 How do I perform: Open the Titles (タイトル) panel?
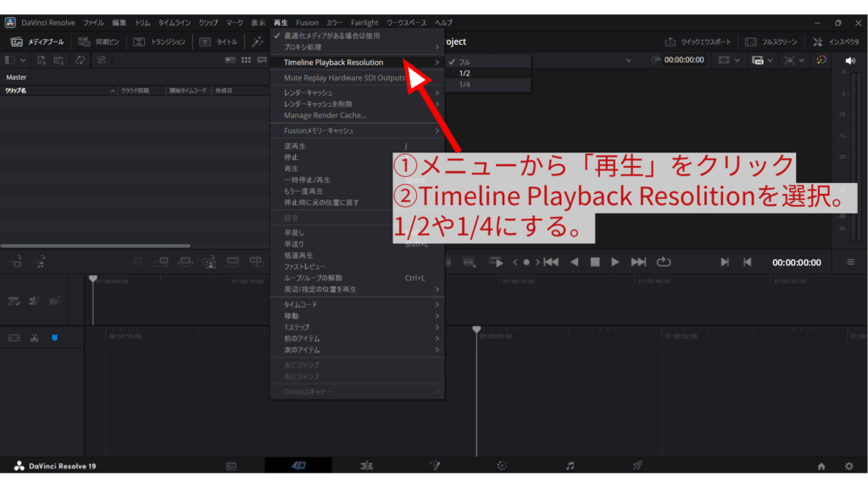(x=218, y=42)
